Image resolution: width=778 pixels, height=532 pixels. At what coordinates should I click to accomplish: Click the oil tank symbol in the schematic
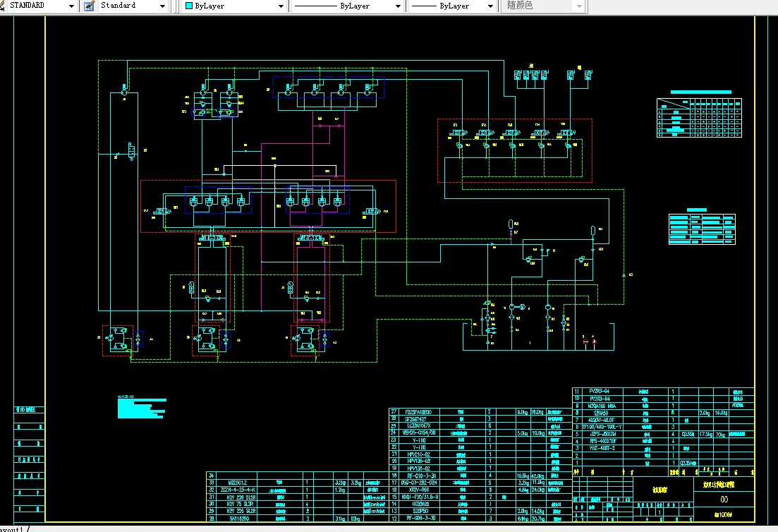coord(538,337)
